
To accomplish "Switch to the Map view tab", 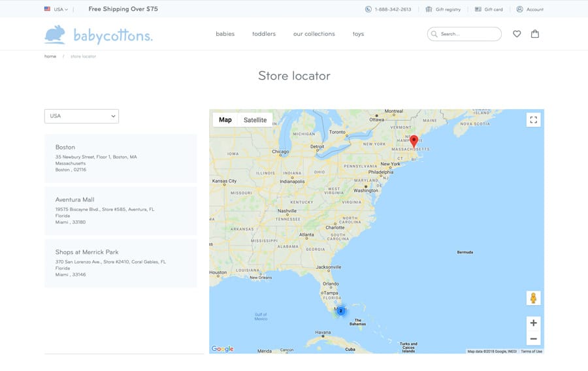I will click(225, 120).
